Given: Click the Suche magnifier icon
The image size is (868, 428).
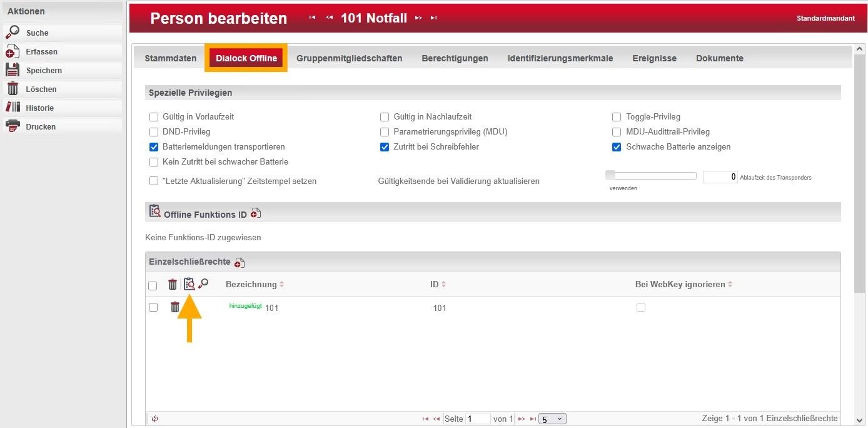Looking at the screenshot, I should 13,33.
